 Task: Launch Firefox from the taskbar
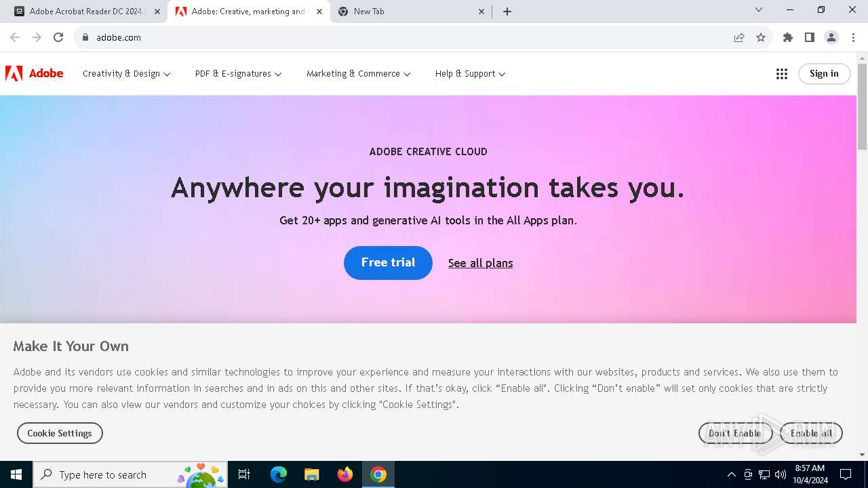tap(345, 474)
